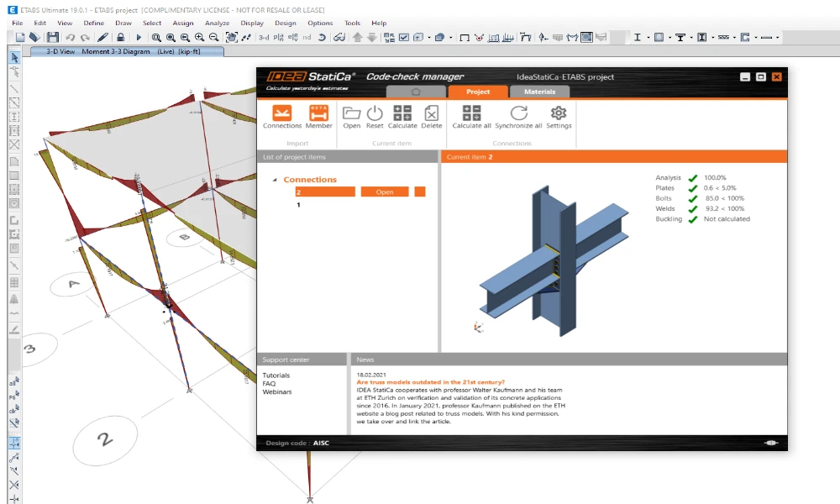Open IDEA StatiCa Settings gear

click(x=559, y=113)
